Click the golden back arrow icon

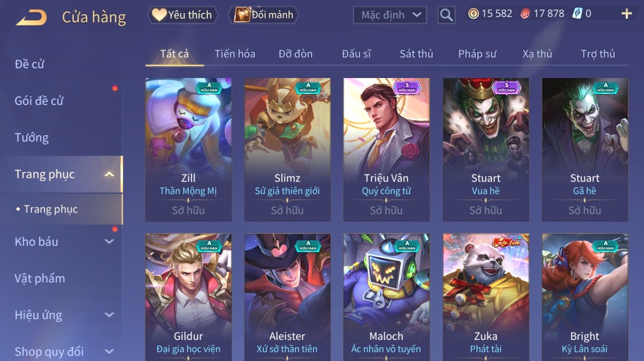pyautogui.click(x=31, y=18)
